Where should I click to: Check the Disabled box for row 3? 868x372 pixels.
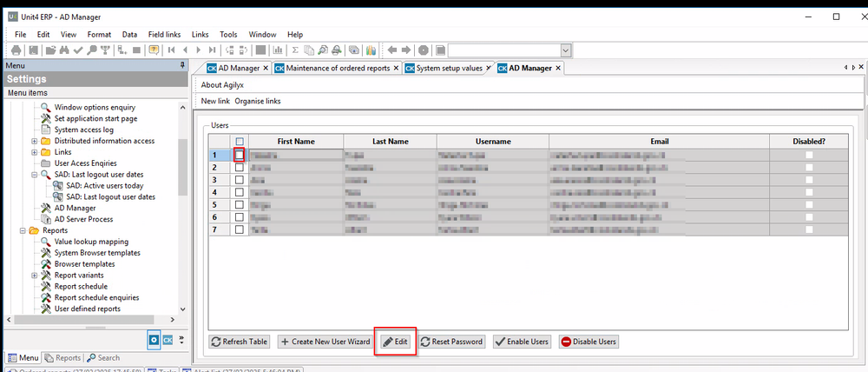point(809,180)
